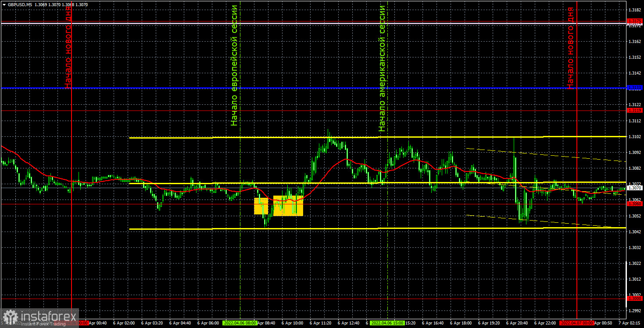Select the green '2022.04.06 08:00' time label
The height and width of the screenshot is (328, 644).
pyautogui.click(x=239, y=323)
